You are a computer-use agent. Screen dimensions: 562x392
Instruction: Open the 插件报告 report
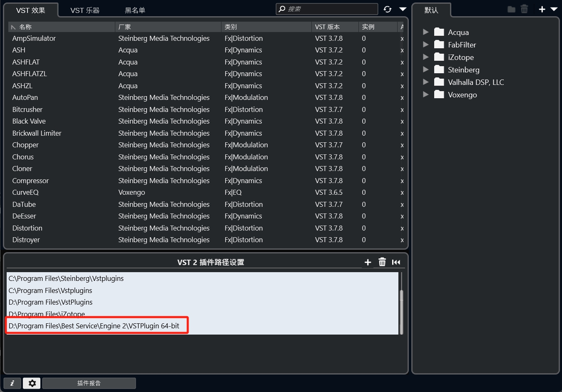[x=89, y=383]
